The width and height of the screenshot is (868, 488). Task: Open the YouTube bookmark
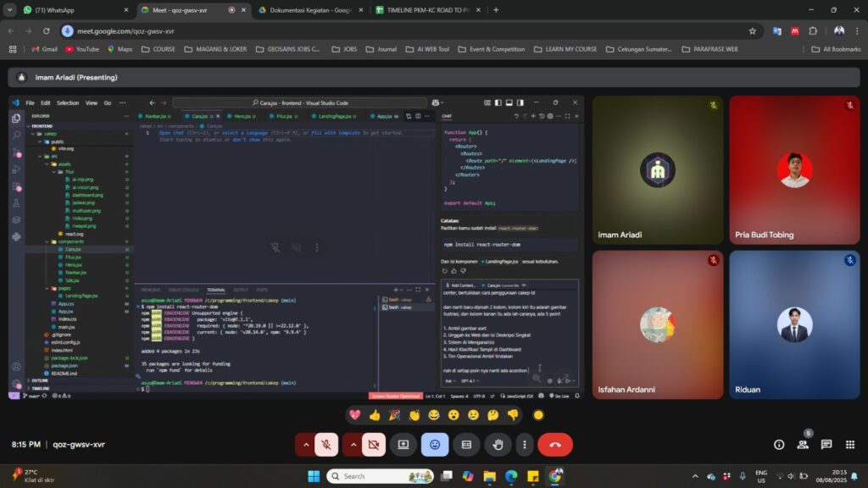click(81, 49)
